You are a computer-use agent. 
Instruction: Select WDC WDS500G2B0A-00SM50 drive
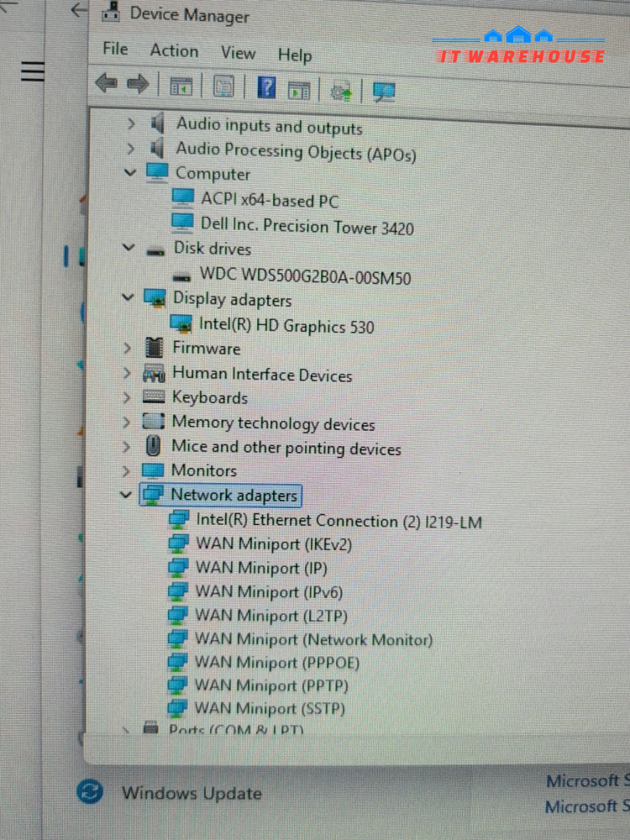[306, 276]
